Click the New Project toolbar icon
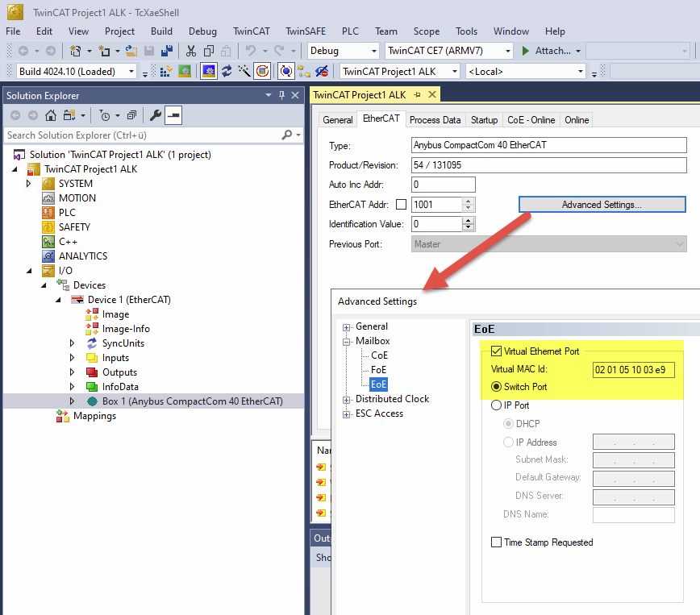Screen dimensions: 700x615 (x=76, y=51)
